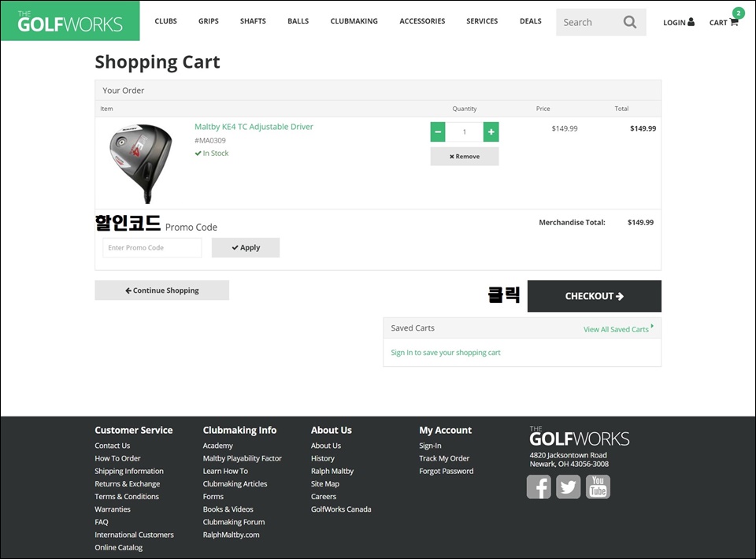Open GolfWorks Facebook page icon
Image resolution: width=756 pixels, height=559 pixels.
(539, 487)
